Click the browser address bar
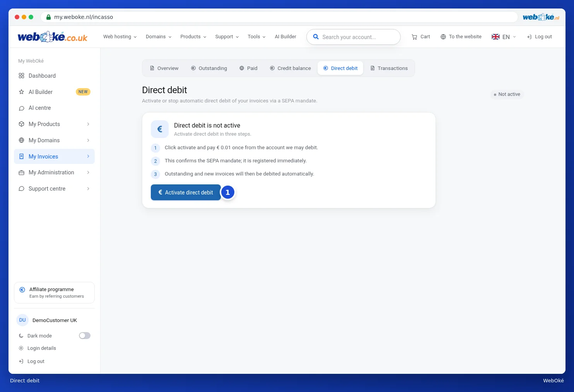 tap(279, 17)
